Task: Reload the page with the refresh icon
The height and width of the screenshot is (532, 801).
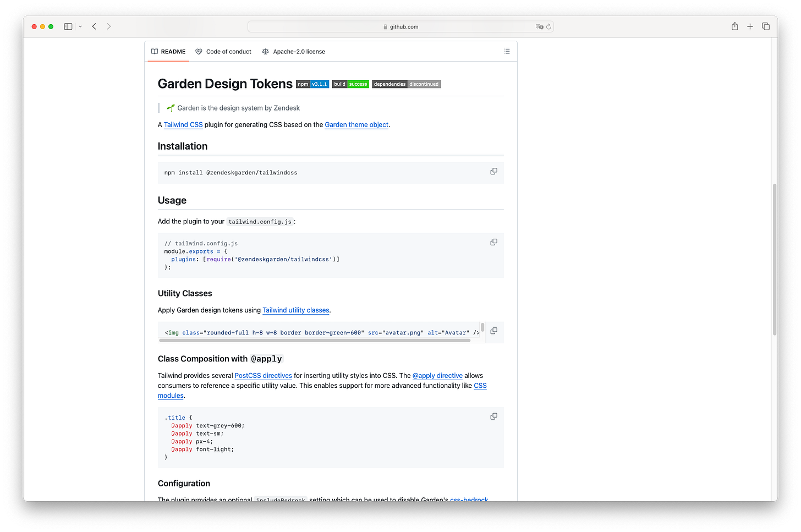Action: click(548, 26)
